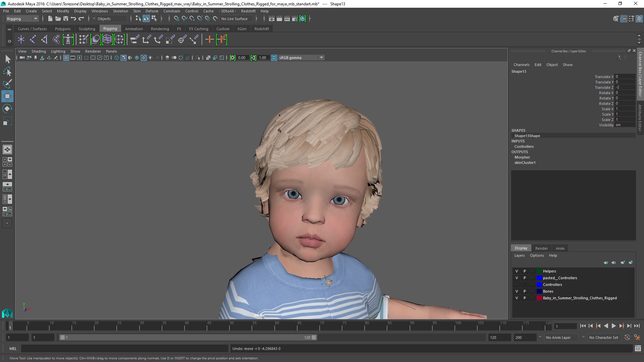Go to start of playback range

coord(583,326)
